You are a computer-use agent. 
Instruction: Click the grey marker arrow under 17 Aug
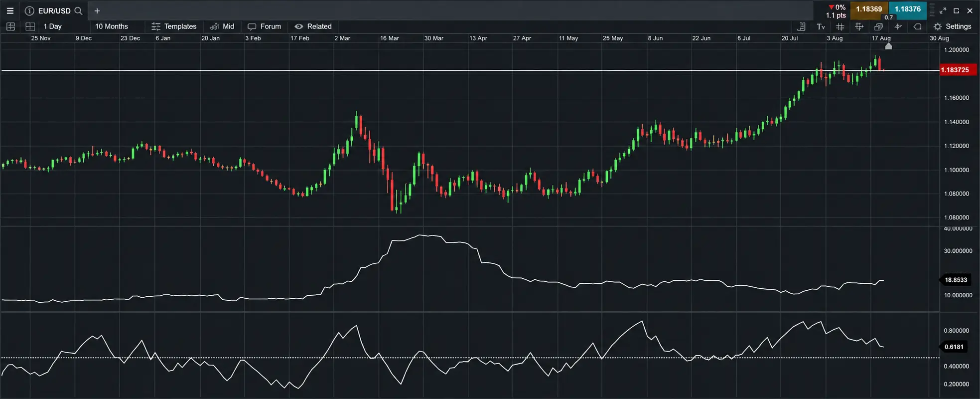(x=888, y=46)
